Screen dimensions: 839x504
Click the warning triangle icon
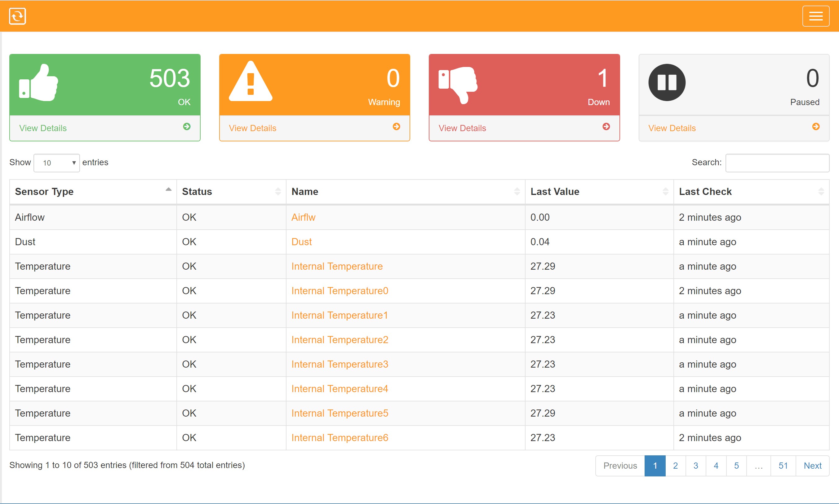click(250, 82)
